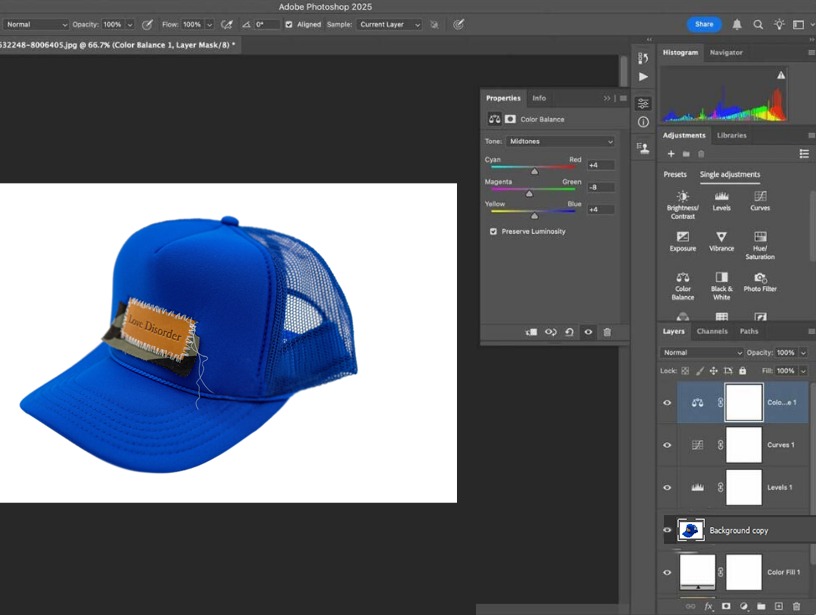Add a Curves adjustment from Adjustments panel
Image resolution: width=816 pixels, height=615 pixels.
760,198
